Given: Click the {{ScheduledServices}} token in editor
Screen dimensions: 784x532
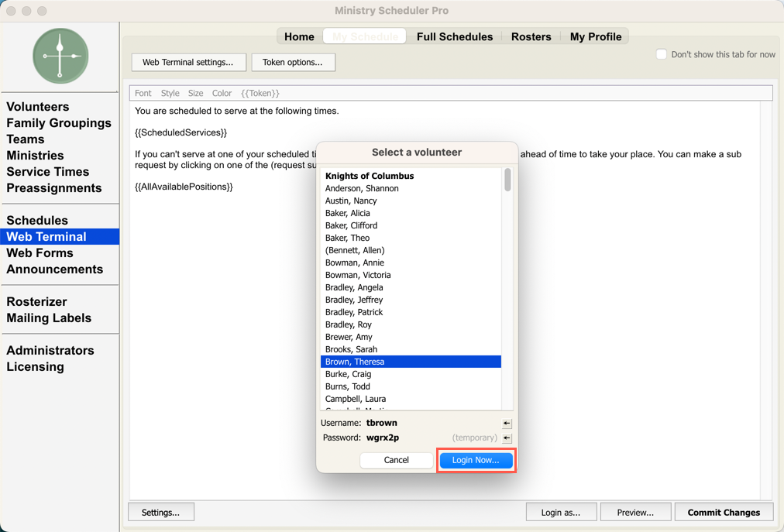Looking at the screenshot, I should click(181, 132).
